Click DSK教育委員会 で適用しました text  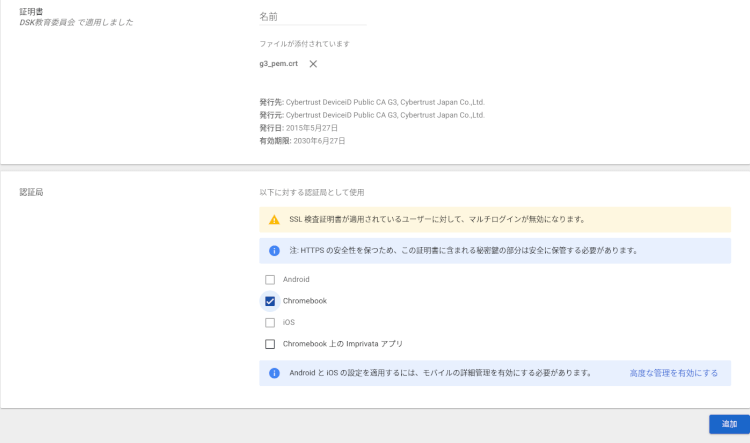pyautogui.click(x=76, y=22)
